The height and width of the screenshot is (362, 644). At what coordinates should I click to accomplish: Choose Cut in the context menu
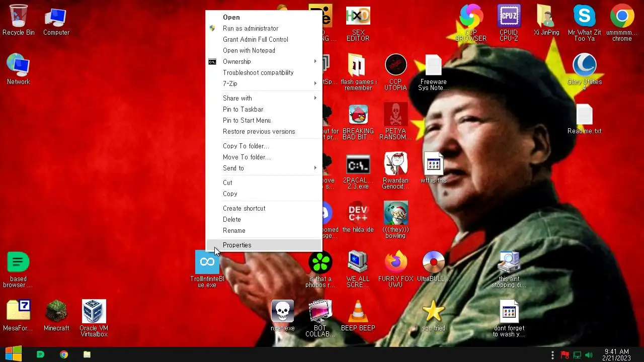pyautogui.click(x=264, y=183)
